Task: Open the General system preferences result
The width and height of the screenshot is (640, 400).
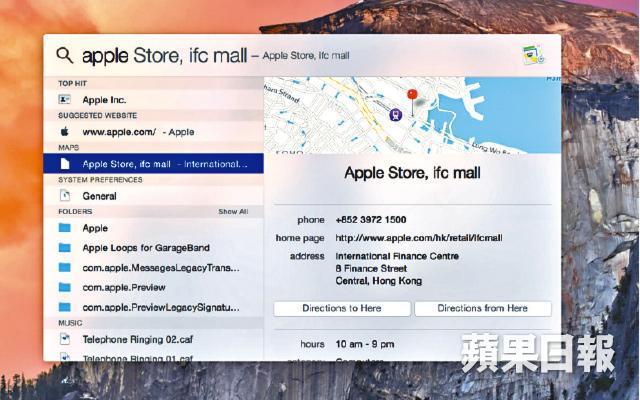Action: (x=153, y=196)
